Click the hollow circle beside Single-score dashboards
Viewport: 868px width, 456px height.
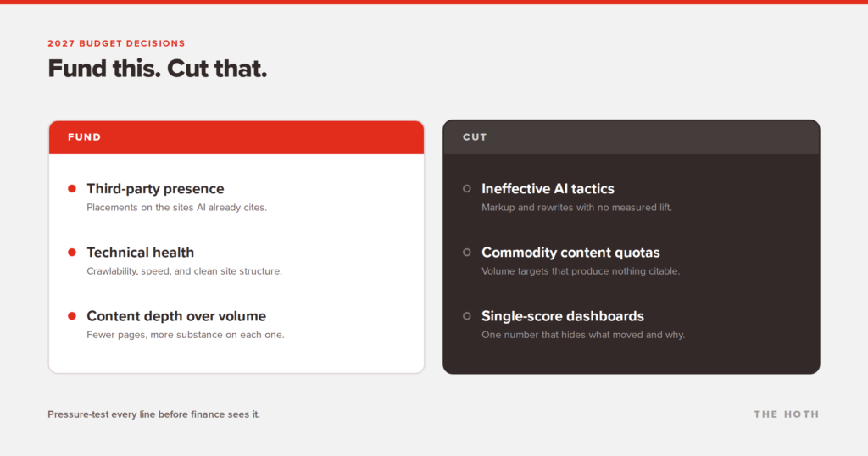467,316
